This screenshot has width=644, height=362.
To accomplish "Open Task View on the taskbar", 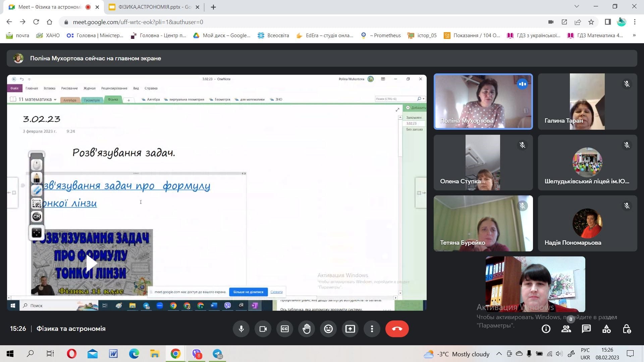I will 50,354.
